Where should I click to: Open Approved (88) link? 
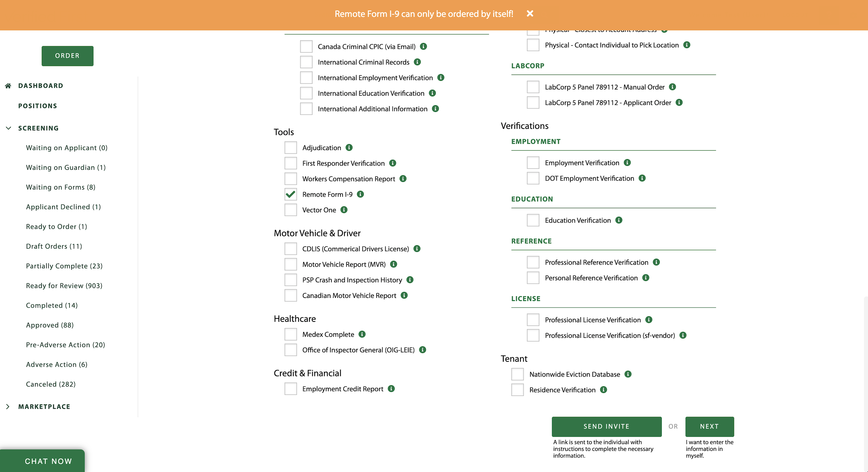click(50, 325)
